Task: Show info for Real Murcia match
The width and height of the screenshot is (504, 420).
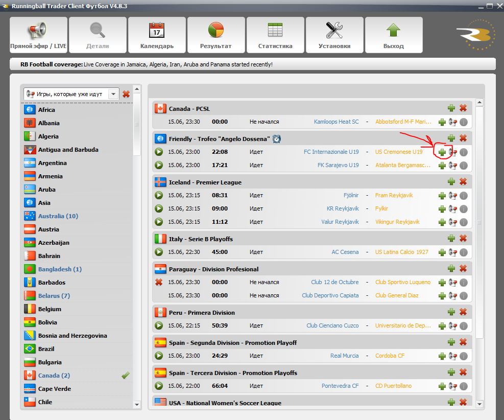Action: pyautogui.click(x=464, y=356)
